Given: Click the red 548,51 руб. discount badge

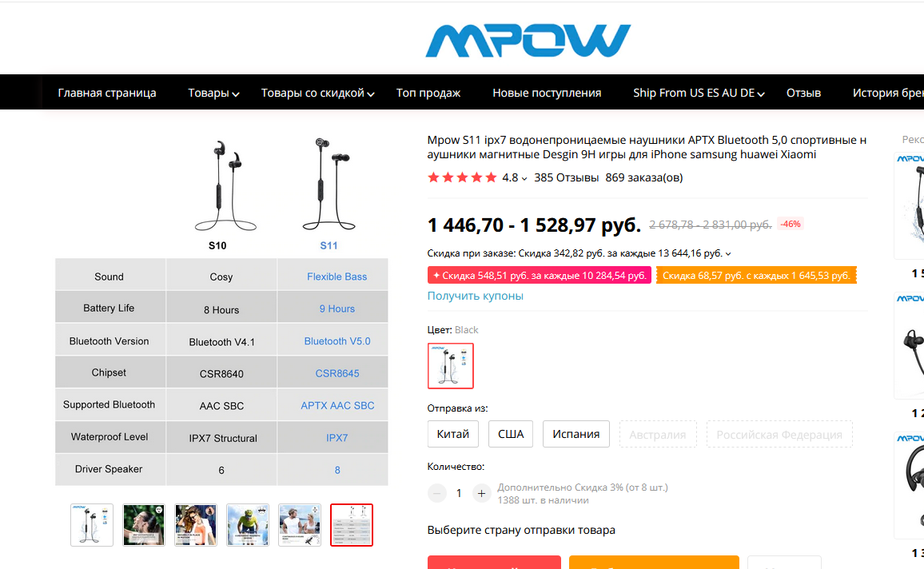Looking at the screenshot, I should [x=540, y=276].
